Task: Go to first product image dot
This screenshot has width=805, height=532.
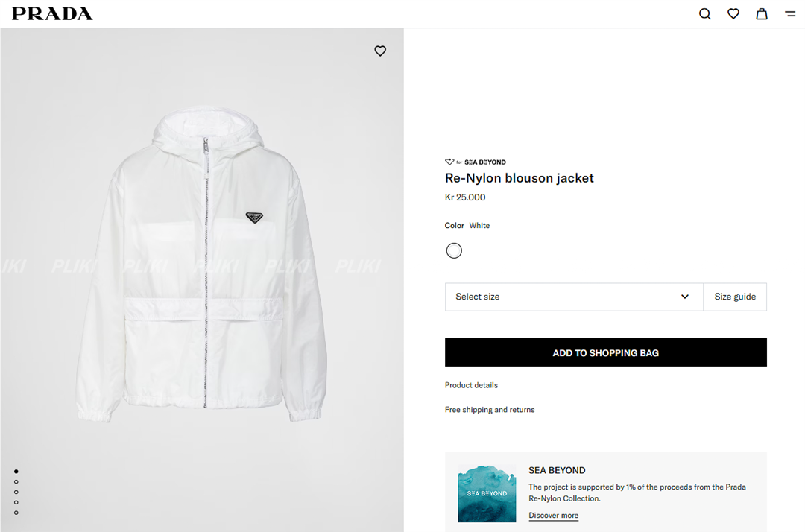Action: point(16,472)
